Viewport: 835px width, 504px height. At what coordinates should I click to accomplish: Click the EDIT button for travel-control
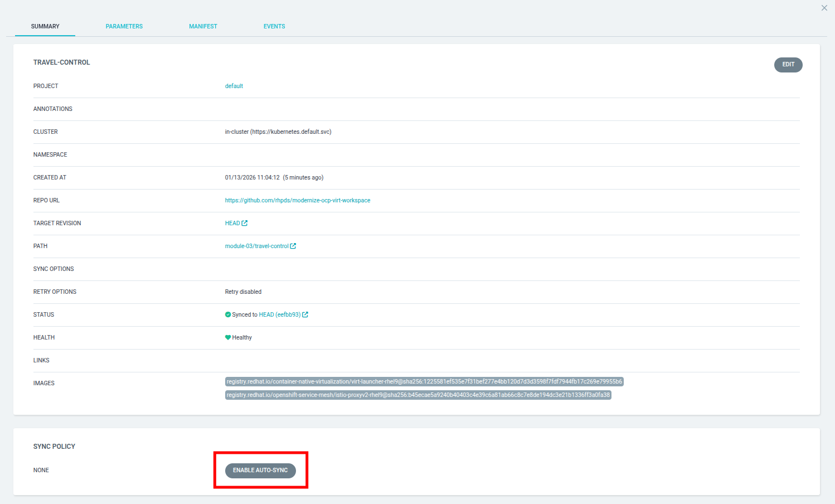(x=788, y=65)
